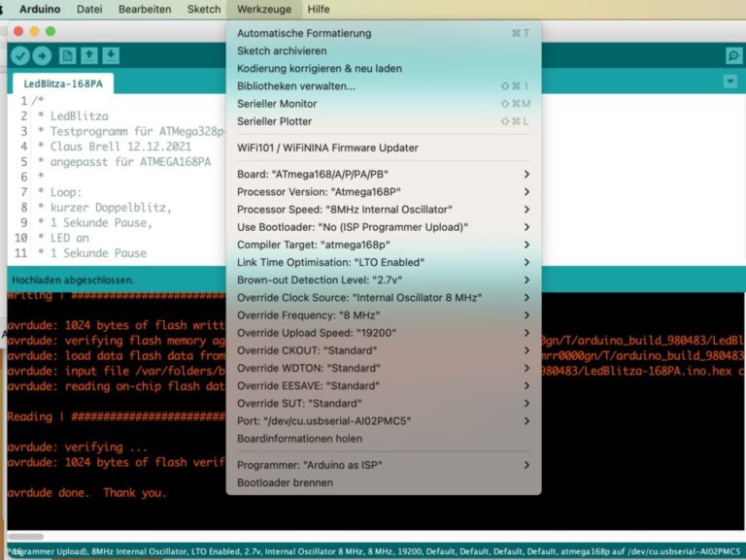
Task: Select Boardinformationen holen
Action: 299,439
